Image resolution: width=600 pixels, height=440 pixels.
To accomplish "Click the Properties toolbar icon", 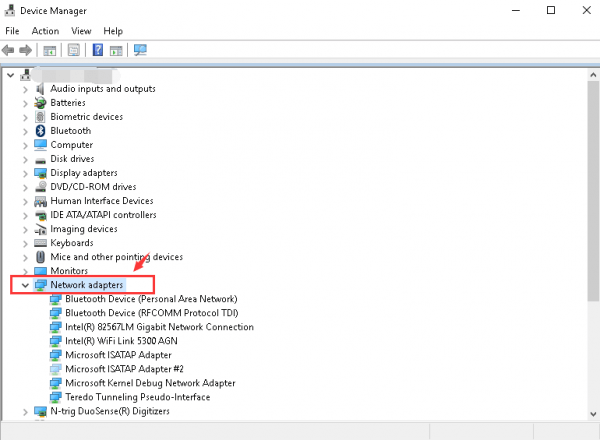I will coord(73,50).
